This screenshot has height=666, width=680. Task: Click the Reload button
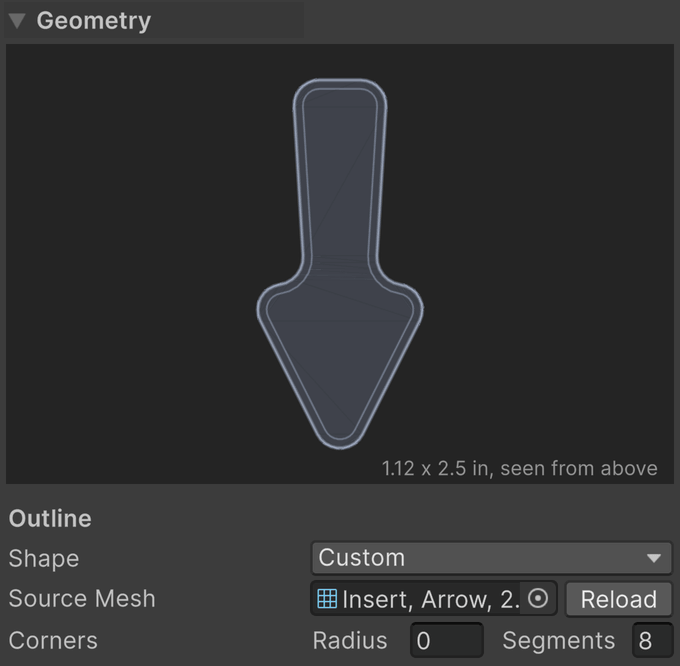click(619, 599)
